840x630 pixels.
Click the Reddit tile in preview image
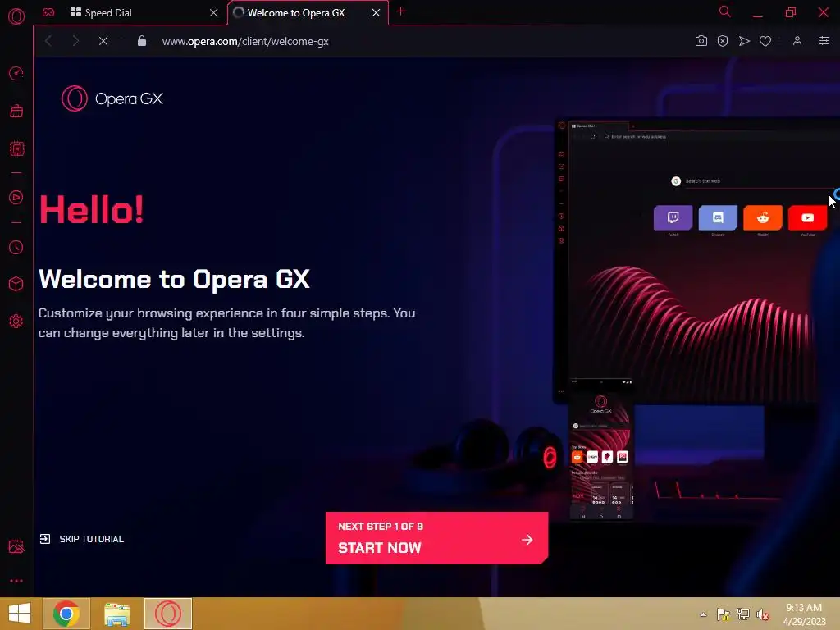coord(762,217)
